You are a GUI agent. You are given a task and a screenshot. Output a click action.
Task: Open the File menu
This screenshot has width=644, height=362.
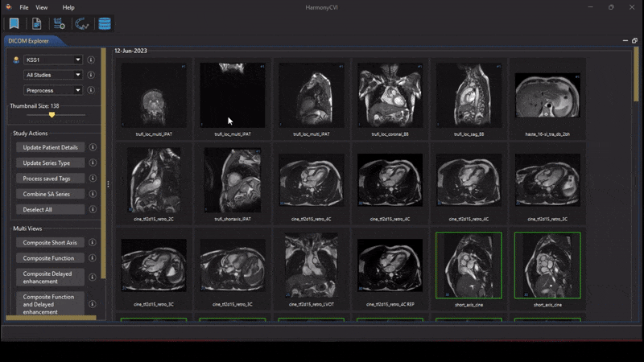click(x=24, y=7)
